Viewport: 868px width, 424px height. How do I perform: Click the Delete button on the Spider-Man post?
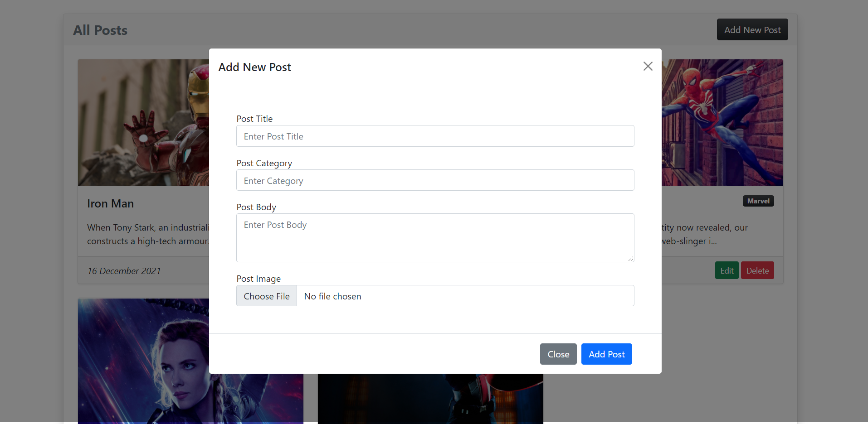[x=757, y=270]
